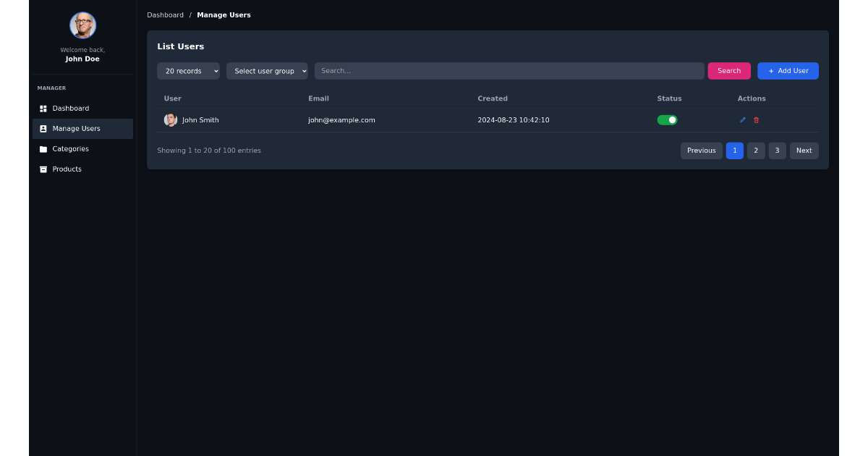
Task: Open John Smith's avatar thumbnail
Action: [171, 119]
